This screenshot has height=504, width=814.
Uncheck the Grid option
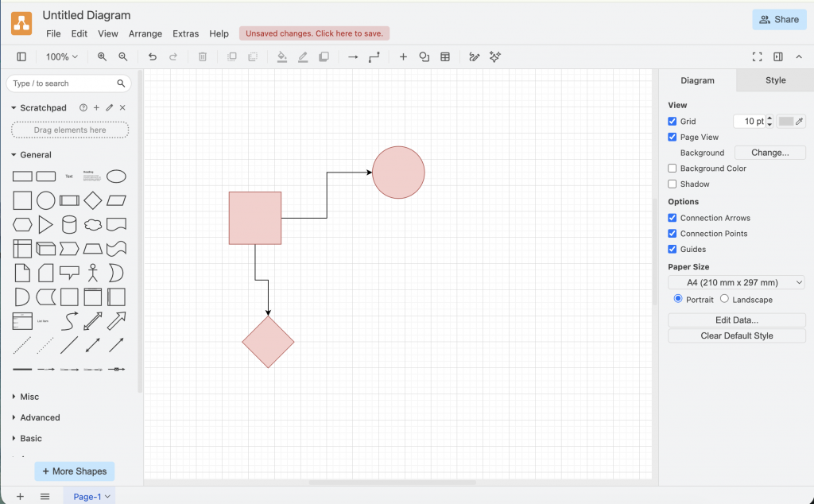click(672, 121)
